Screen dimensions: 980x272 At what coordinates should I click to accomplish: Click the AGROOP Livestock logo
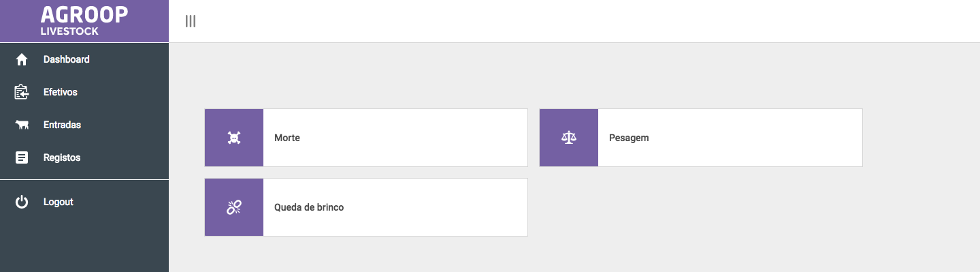coord(84,20)
